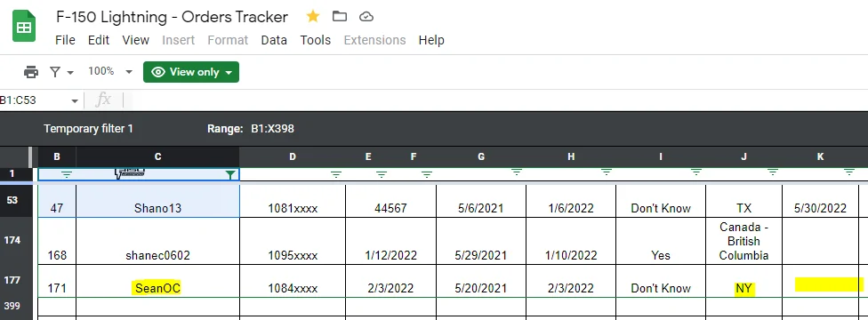Select the 5/30/2022 cell

[820, 201]
